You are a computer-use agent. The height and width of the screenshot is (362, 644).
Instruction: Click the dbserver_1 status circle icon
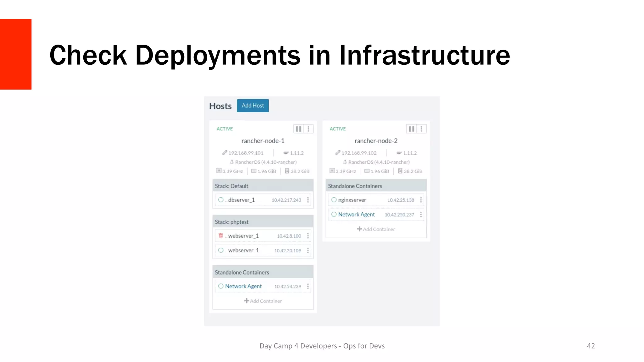(x=221, y=200)
